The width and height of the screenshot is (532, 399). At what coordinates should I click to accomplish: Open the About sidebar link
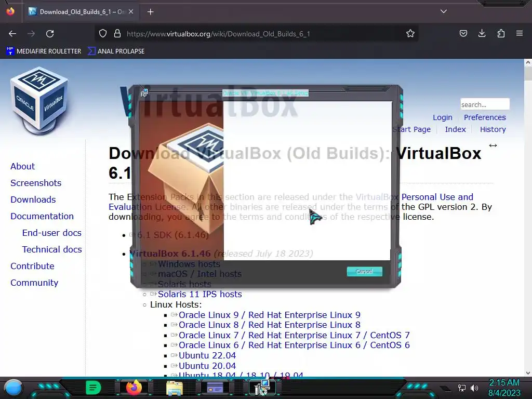(x=22, y=166)
